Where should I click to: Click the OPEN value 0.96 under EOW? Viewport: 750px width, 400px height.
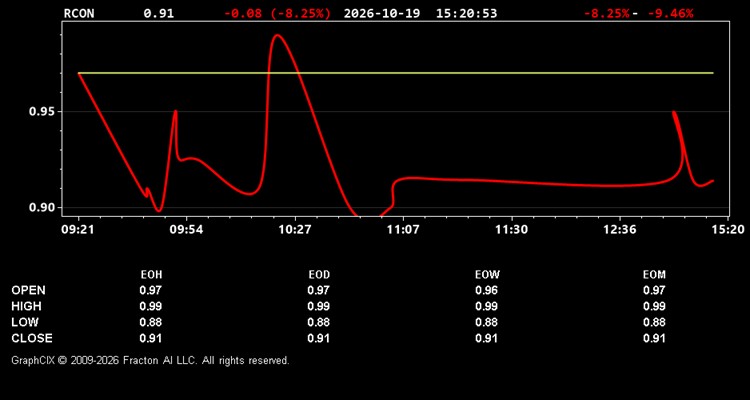click(x=486, y=290)
